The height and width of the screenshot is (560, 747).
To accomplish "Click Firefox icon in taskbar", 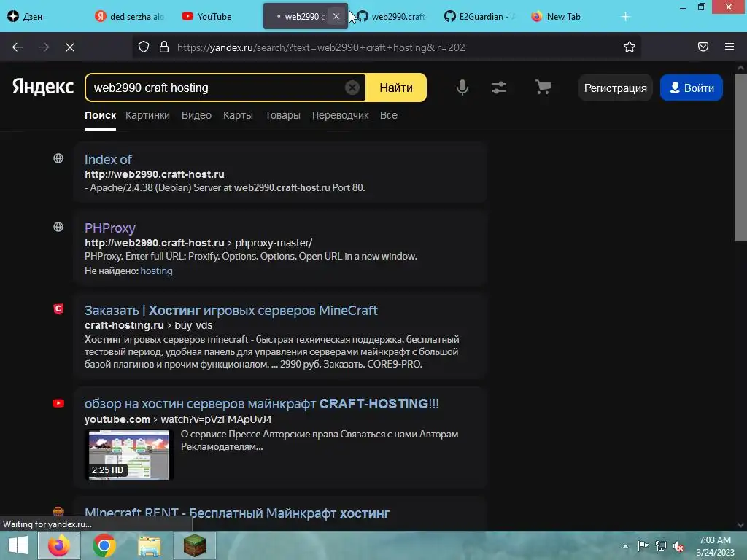I will [x=59, y=545].
